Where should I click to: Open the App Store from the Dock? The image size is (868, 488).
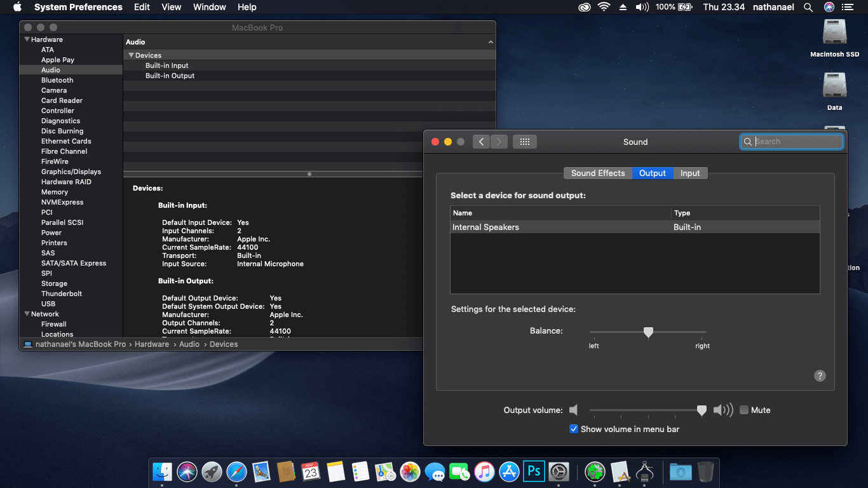[509, 471]
